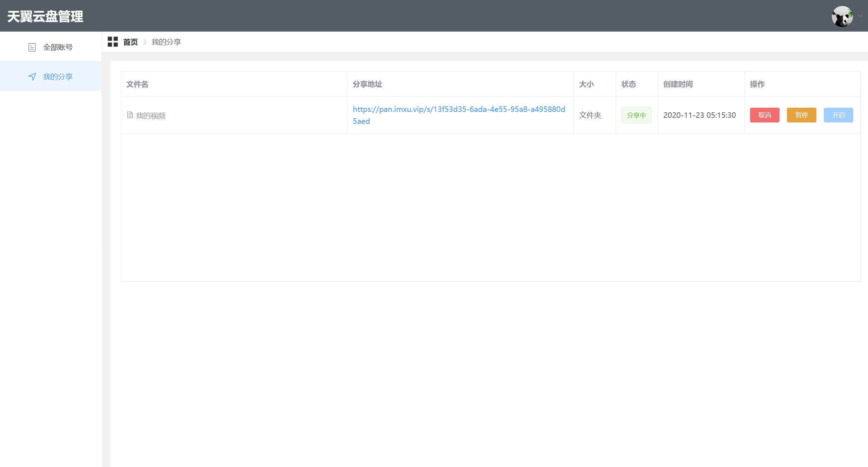Go to 首页 breadcrumb
The width and height of the screenshot is (868, 467).
[131, 42]
